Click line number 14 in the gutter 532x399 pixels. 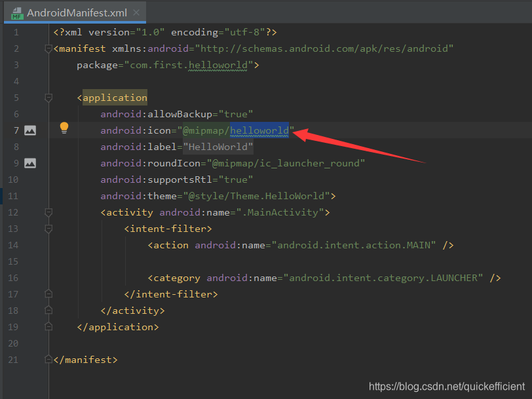tap(14, 245)
